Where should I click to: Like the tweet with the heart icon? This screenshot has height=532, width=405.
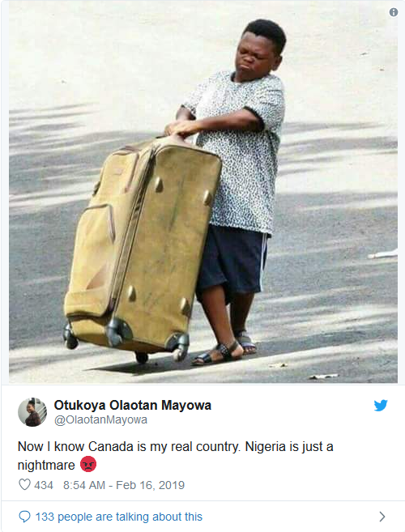click(24, 484)
